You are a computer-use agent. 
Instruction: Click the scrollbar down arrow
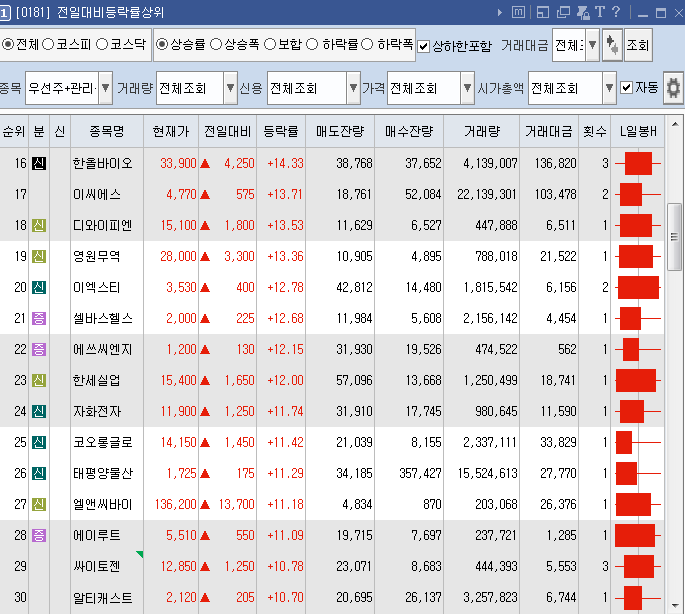pos(675,605)
